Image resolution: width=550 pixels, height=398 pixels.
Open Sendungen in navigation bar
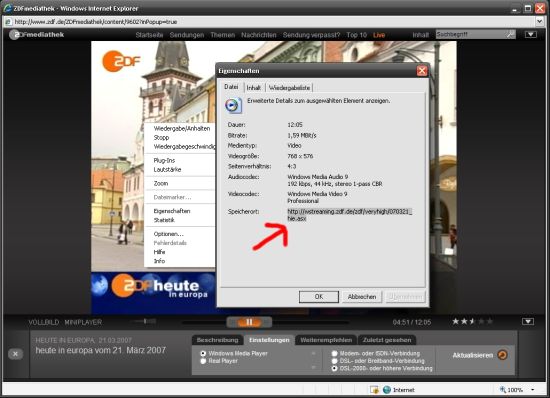[x=187, y=35]
